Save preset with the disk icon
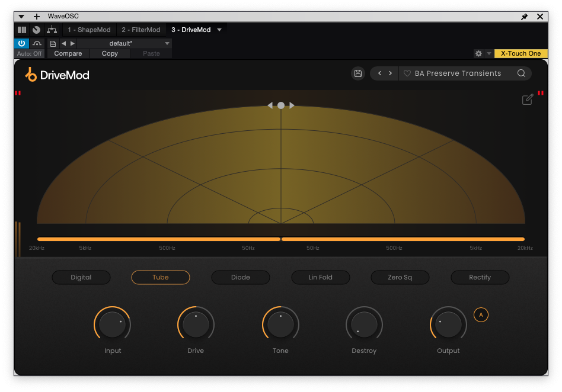This screenshot has height=392, width=562. coord(357,73)
